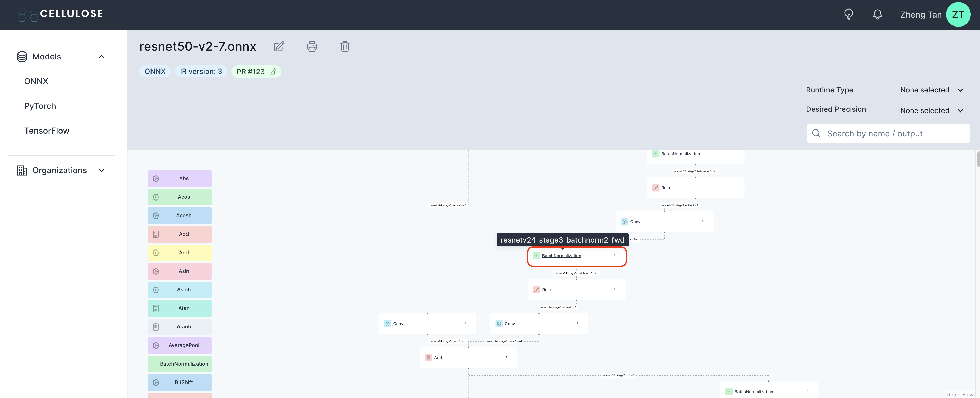
Task: Collapse the Models sidebar section
Action: pos(101,57)
